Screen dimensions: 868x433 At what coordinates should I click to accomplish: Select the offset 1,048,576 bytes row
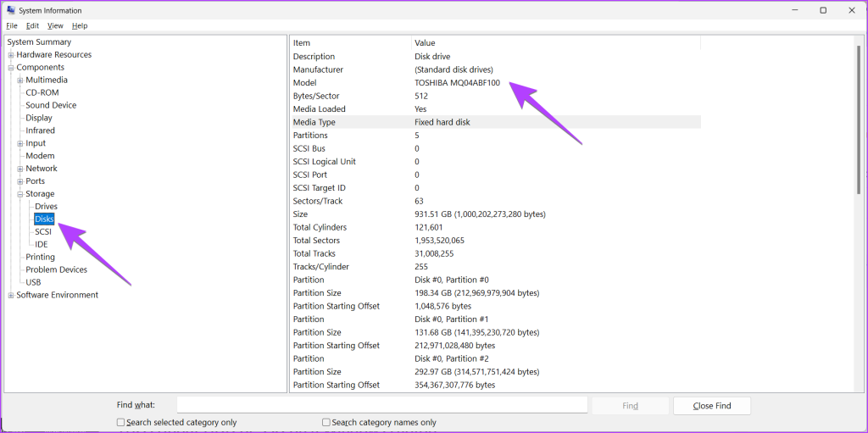495,306
